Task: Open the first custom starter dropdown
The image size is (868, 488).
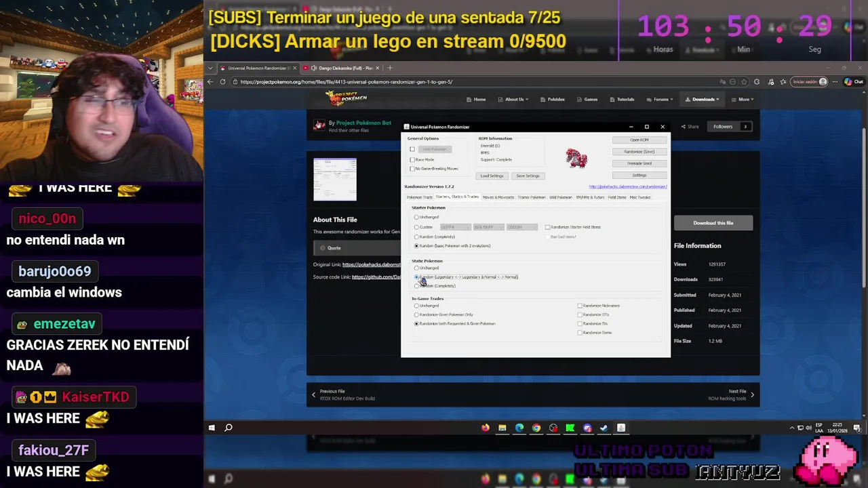Action: [455, 227]
